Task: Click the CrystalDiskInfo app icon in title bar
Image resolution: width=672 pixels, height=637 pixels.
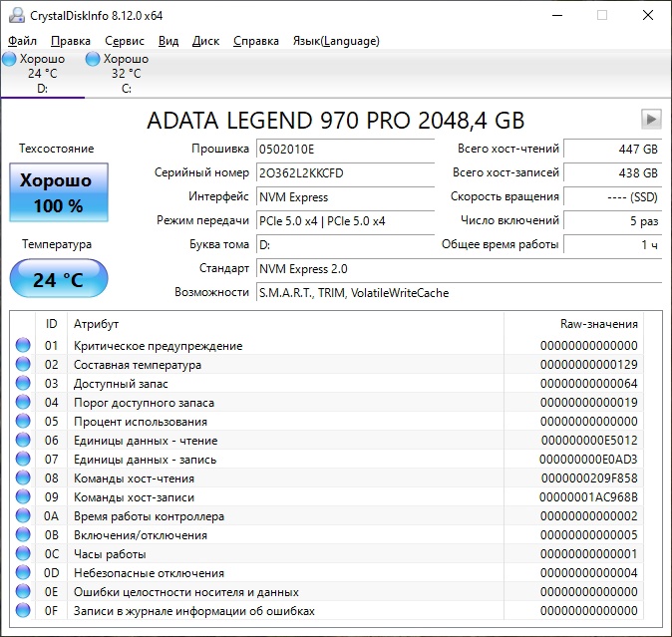Action: [17, 15]
